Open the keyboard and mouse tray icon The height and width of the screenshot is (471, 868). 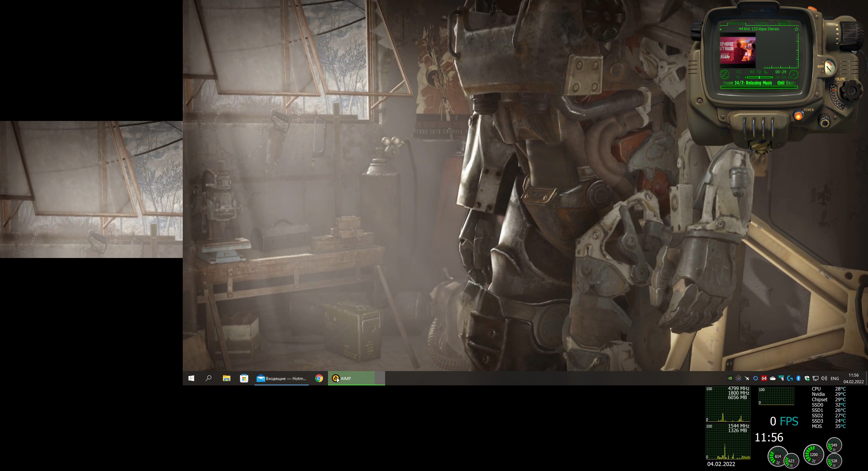pos(781,378)
